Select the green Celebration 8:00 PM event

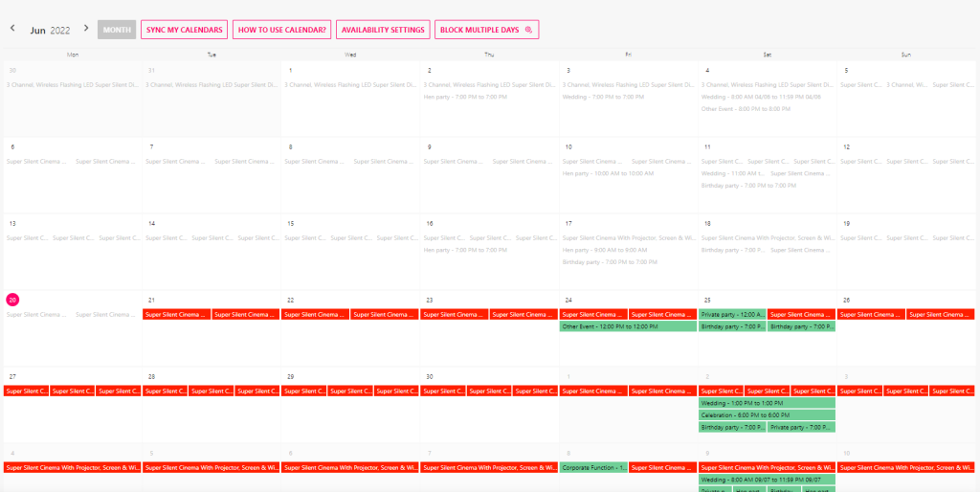point(767,415)
